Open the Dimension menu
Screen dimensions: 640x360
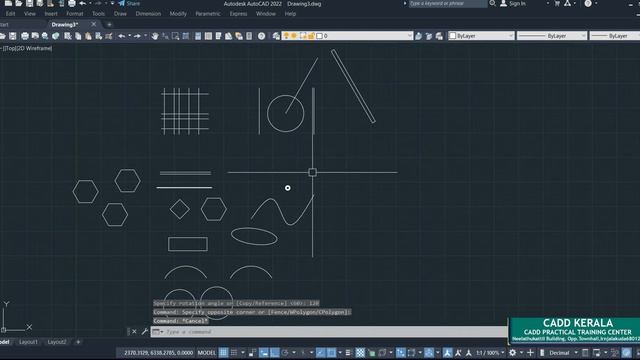[x=148, y=14]
